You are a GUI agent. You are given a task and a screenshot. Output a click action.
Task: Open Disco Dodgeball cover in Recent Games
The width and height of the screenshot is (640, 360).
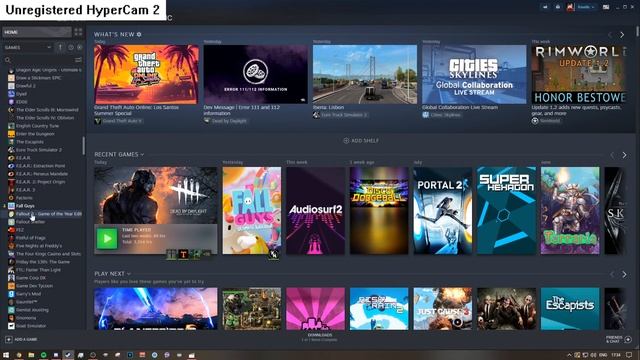(x=379, y=210)
